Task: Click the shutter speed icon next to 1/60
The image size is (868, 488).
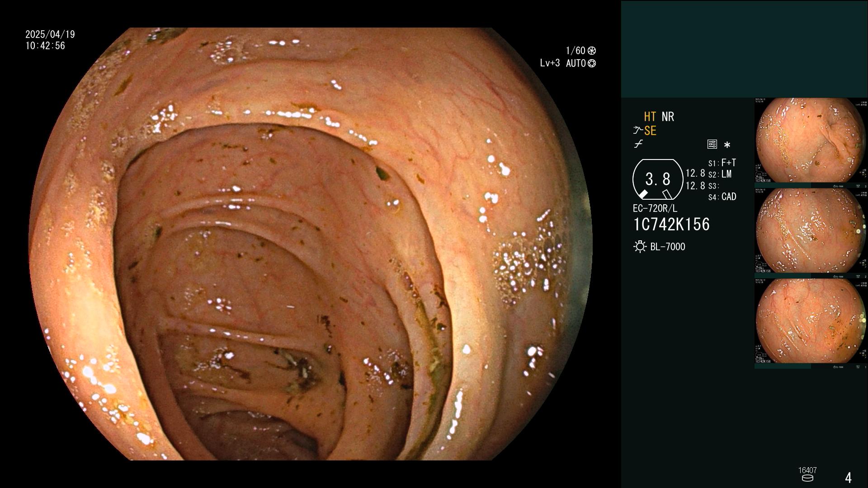Action: pyautogui.click(x=592, y=51)
